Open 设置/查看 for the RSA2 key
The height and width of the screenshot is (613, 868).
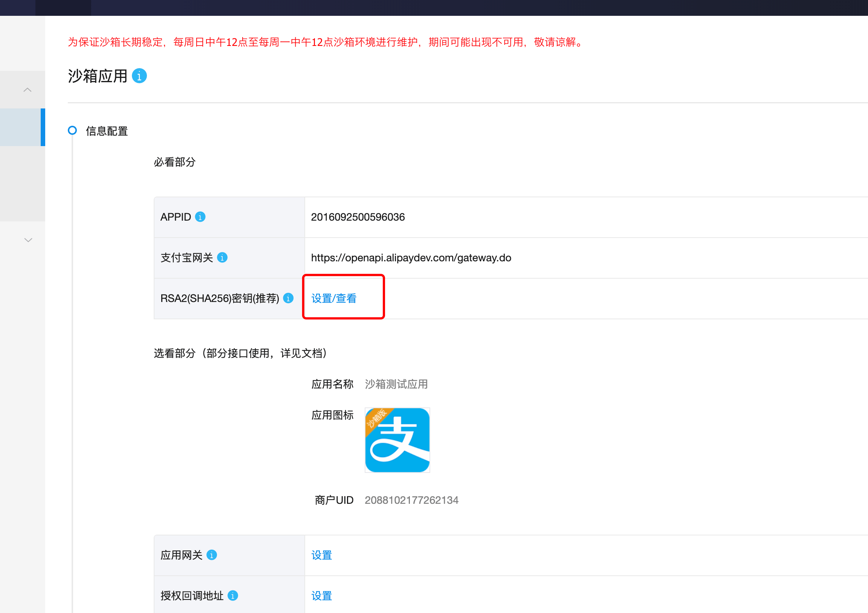(335, 298)
